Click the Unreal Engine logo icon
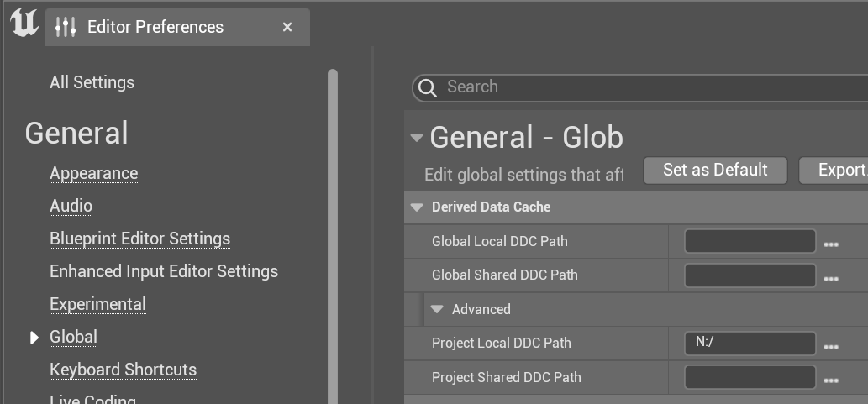The image size is (868, 404). (x=24, y=24)
